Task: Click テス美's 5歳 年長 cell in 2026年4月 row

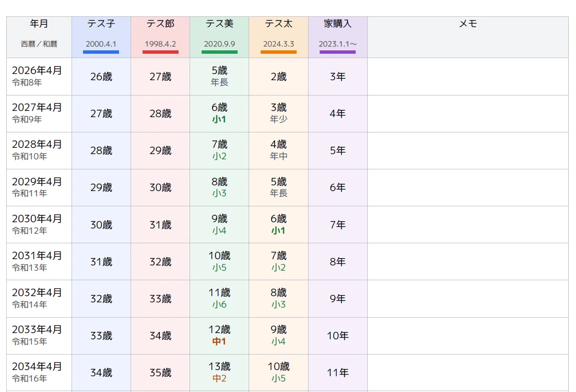Action: point(219,77)
